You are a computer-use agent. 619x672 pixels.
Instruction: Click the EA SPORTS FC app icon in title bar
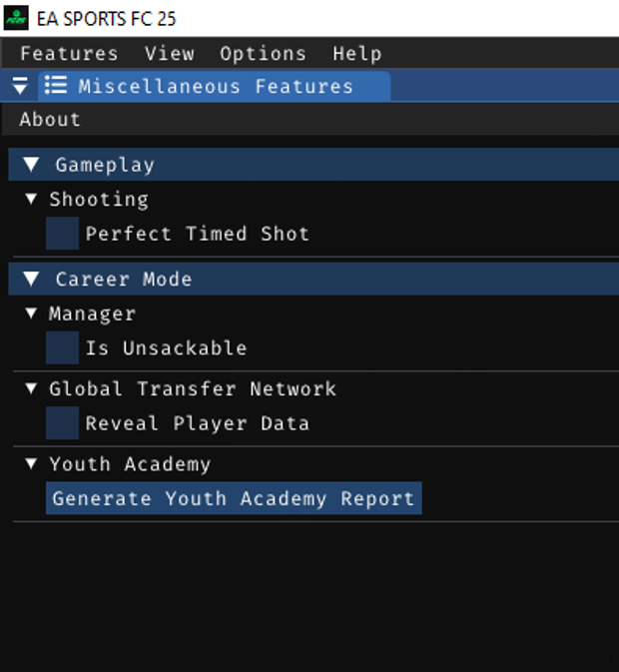pos(17,19)
